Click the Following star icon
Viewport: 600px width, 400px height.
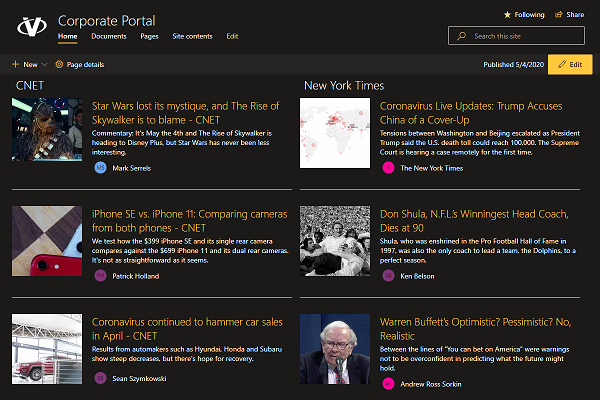coord(507,15)
